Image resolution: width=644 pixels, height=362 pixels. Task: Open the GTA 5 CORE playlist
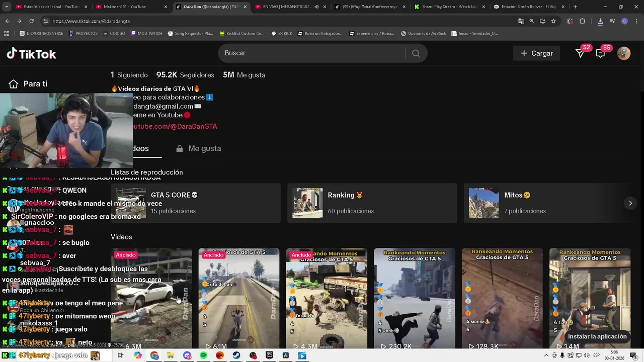point(196,203)
